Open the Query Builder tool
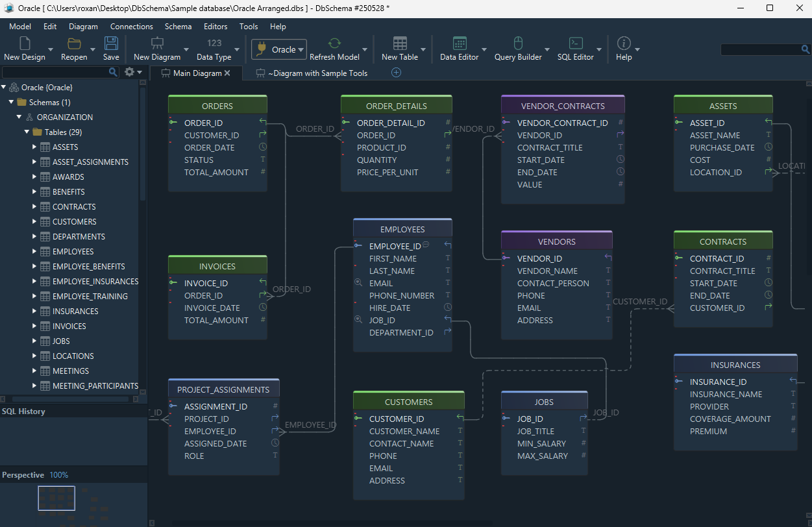The width and height of the screenshot is (812, 527). pos(518,43)
